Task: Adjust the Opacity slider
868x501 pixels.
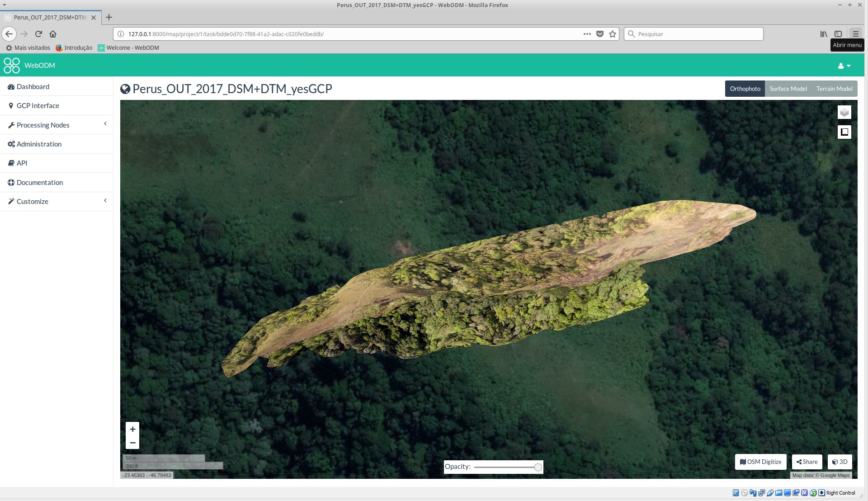Action: [x=538, y=467]
